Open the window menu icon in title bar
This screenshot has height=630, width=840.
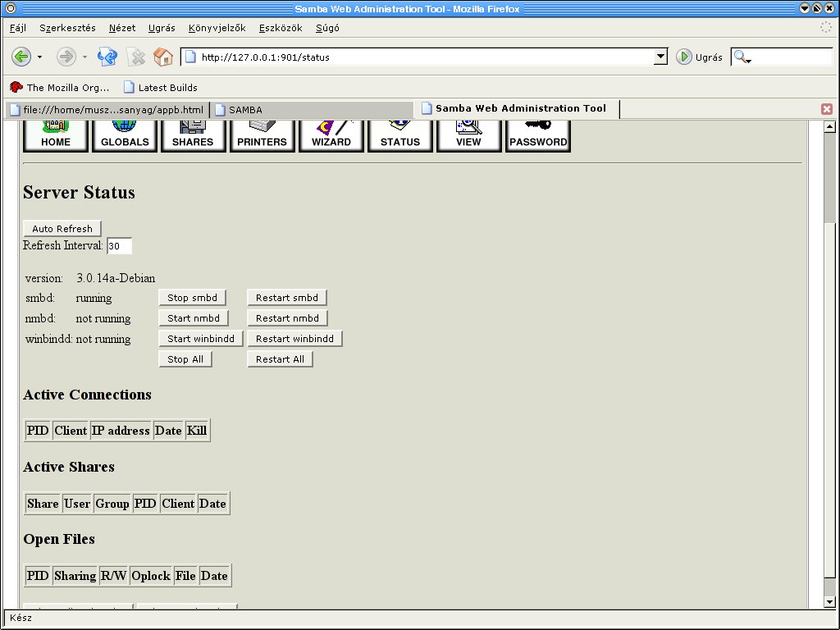[10, 8]
